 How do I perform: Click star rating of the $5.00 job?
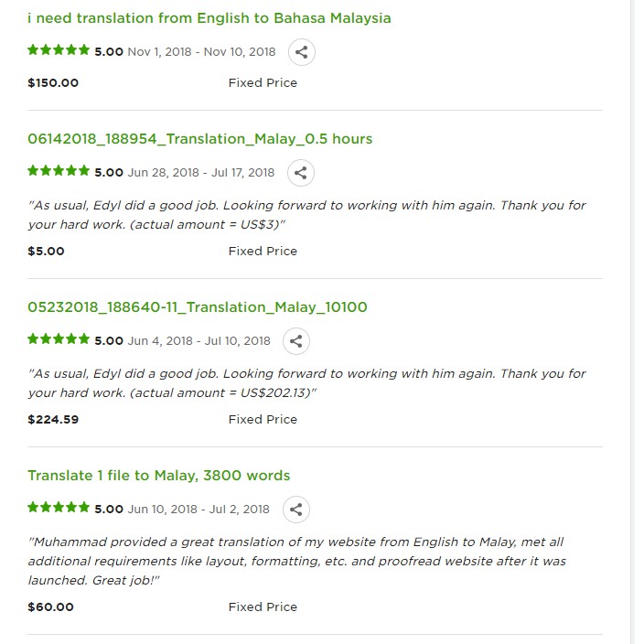point(59,172)
